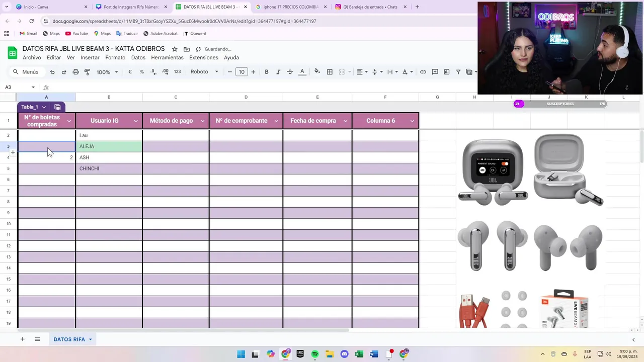Open vertical align dropdown

click(x=377, y=72)
